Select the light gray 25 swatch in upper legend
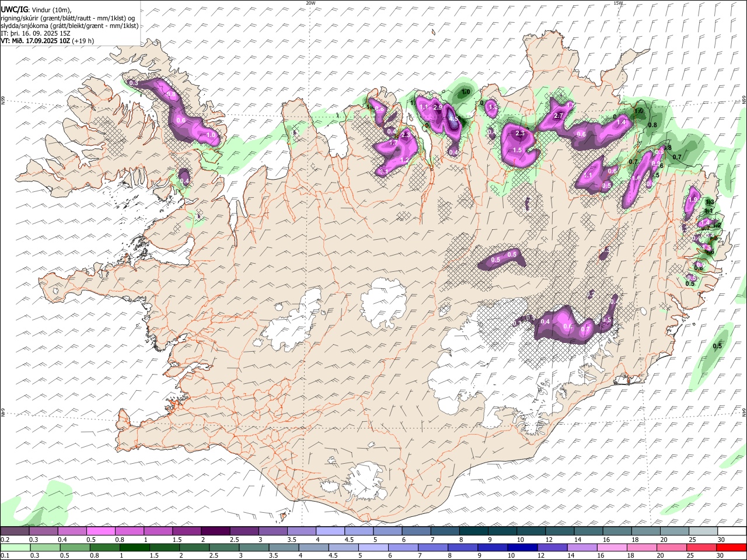The width and height of the screenshot is (747, 560). point(703,531)
